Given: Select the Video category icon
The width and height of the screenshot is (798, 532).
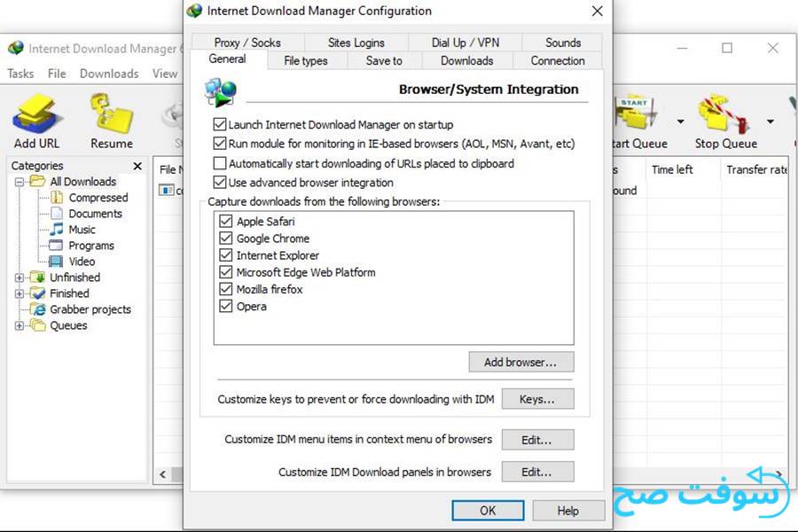Looking at the screenshot, I should coord(56,262).
